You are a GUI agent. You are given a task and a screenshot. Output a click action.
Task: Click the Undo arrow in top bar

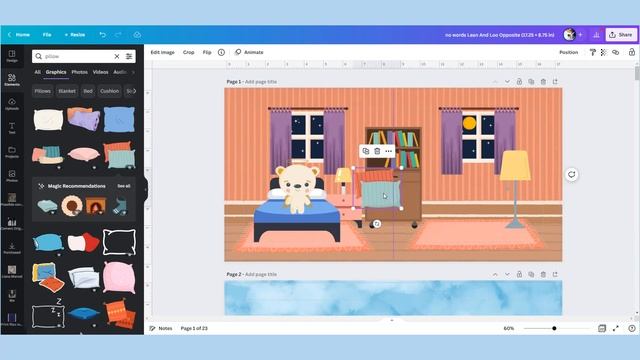pos(102,35)
